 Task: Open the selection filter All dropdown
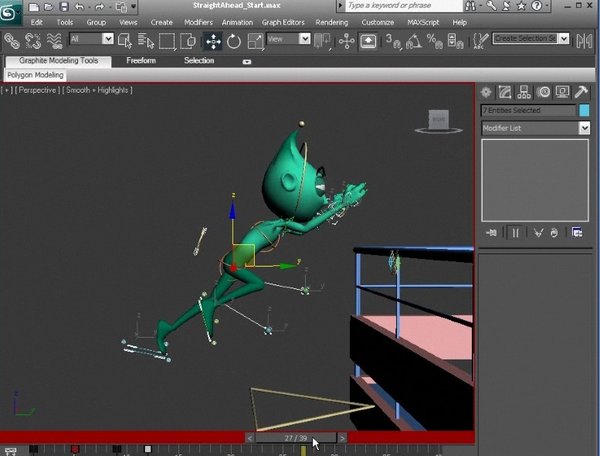(x=108, y=39)
